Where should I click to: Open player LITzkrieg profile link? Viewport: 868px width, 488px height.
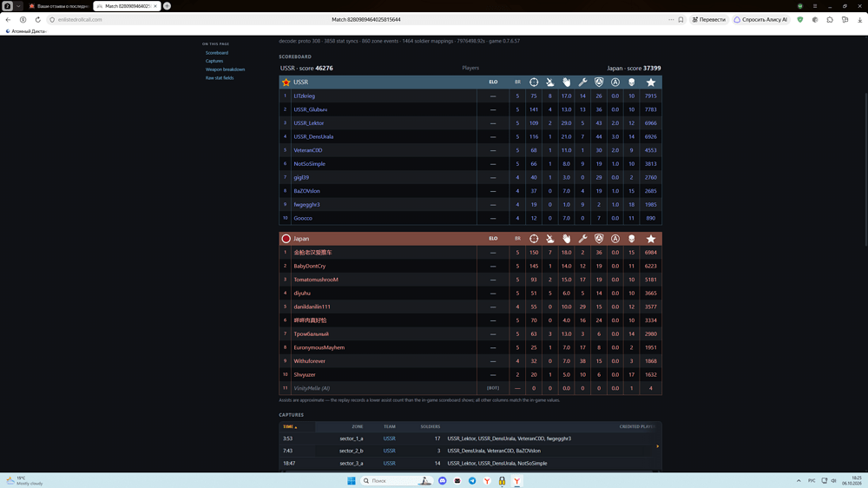pyautogui.click(x=304, y=96)
